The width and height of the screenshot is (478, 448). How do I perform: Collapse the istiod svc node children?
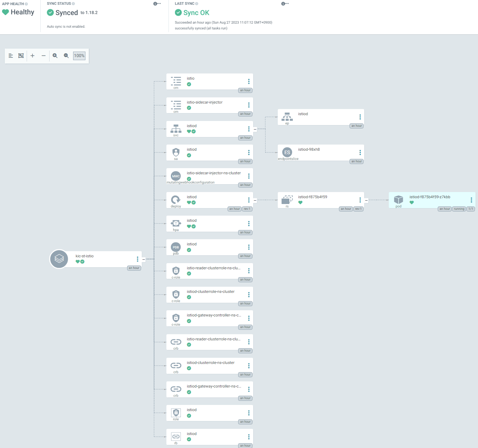point(255,129)
